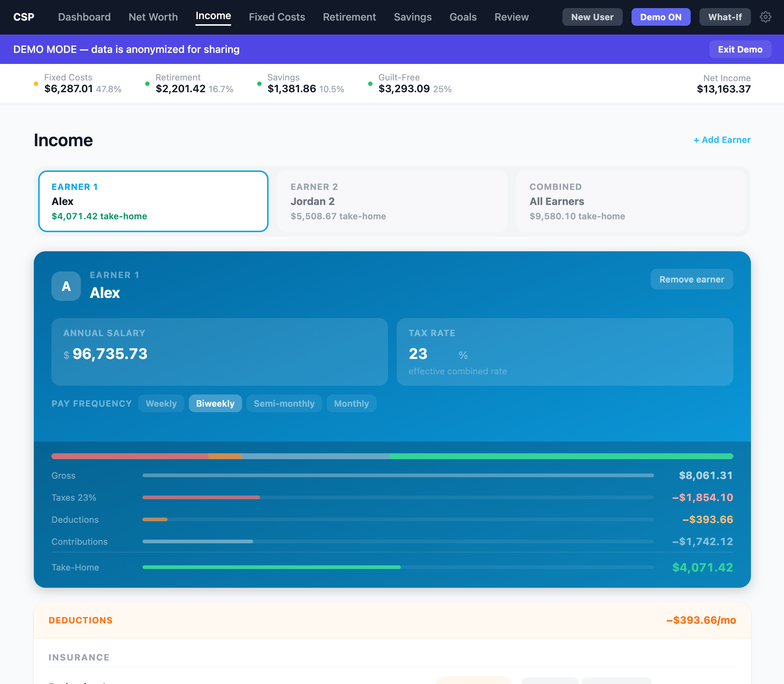784x684 pixels.
Task: Click the New User button
Action: pyautogui.click(x=592, y=17)
